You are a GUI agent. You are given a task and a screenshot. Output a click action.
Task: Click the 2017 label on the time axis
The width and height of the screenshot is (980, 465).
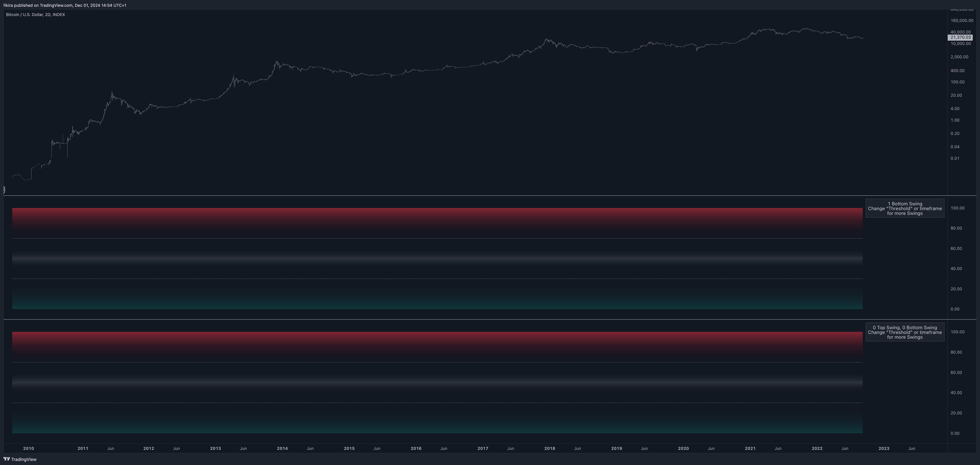tap(483, 449)
